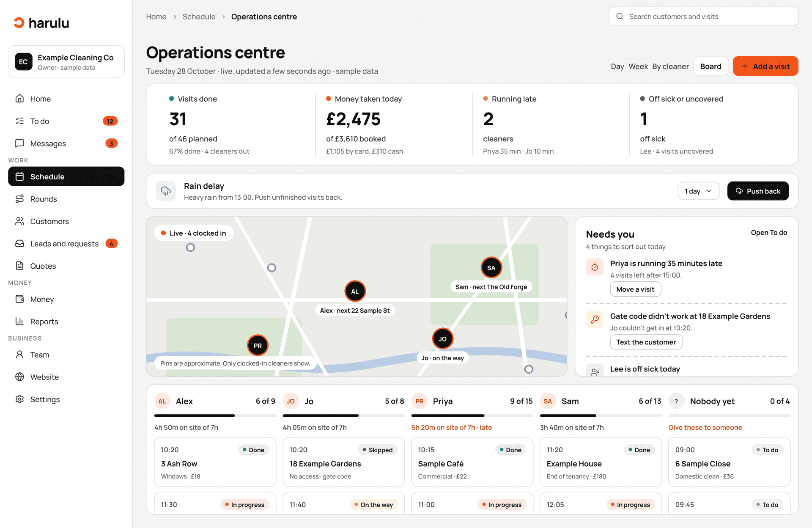Open Home via sidebar house icon
The width and height of the screenshot is (812, 528).
(19, 99)
